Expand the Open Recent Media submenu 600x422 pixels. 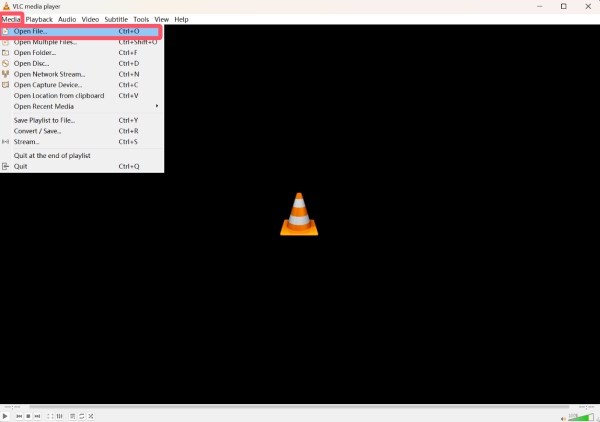(82, 106)
